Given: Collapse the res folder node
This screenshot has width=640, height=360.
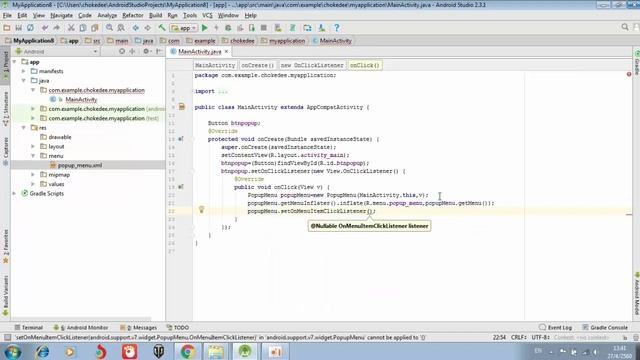Looking at the screenshot, I should pyautogui.click(x=24, y=128).
